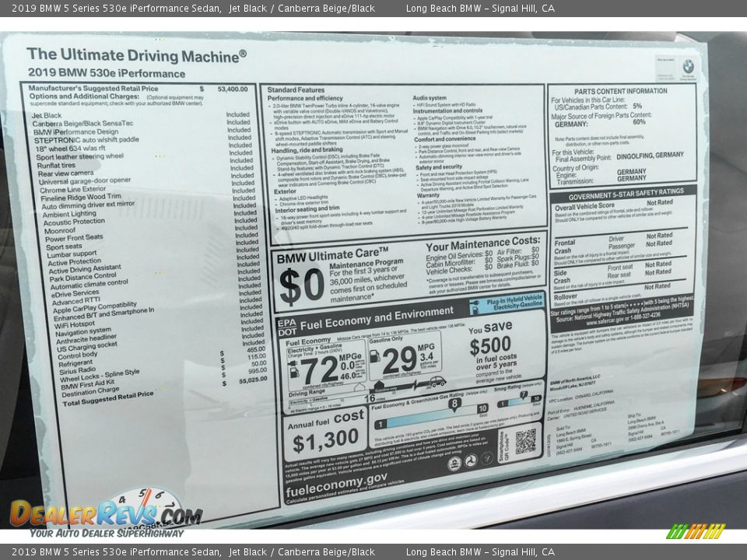The width and height of the screenshot is (747, 560).
Task: Click the EPA DOT badge
Action: [286, 327]
